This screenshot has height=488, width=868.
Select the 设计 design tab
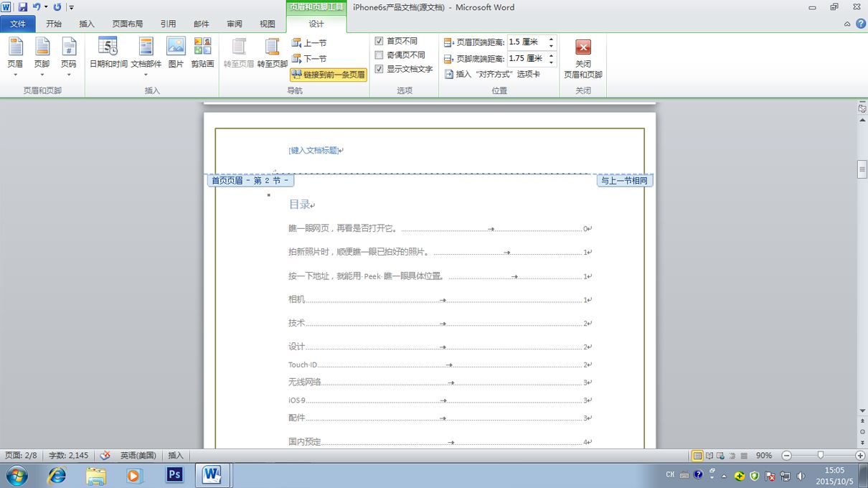[x=316, y=24]
